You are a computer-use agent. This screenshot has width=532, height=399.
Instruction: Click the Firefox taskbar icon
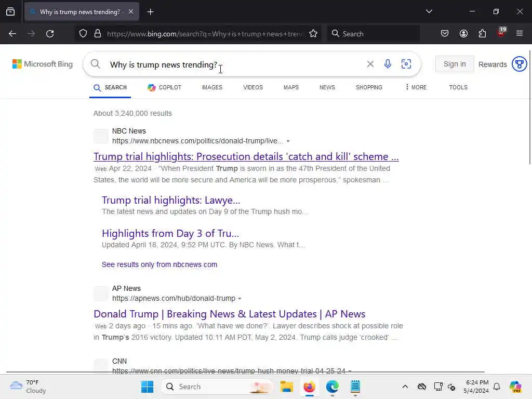point(310,387)
